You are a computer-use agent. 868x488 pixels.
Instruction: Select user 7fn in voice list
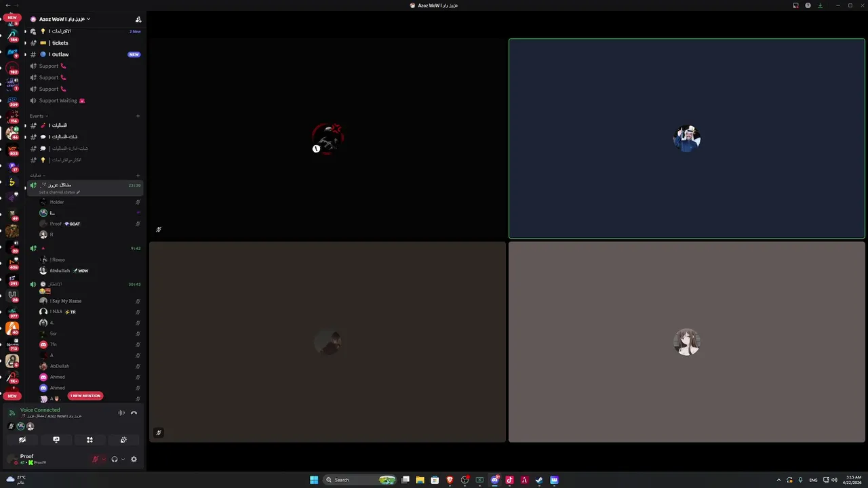[x=90, y=344]
